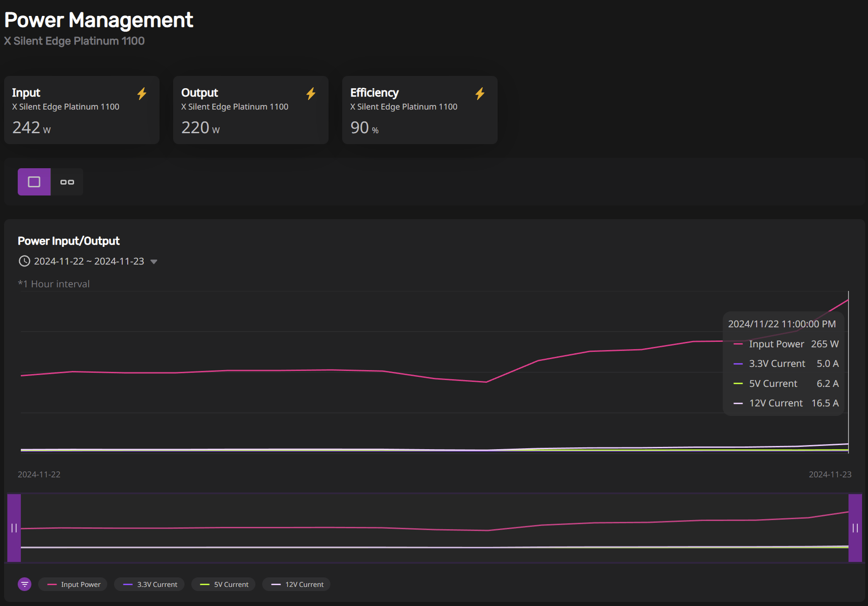Switch to split two-panel chart layout

point(67,182)
